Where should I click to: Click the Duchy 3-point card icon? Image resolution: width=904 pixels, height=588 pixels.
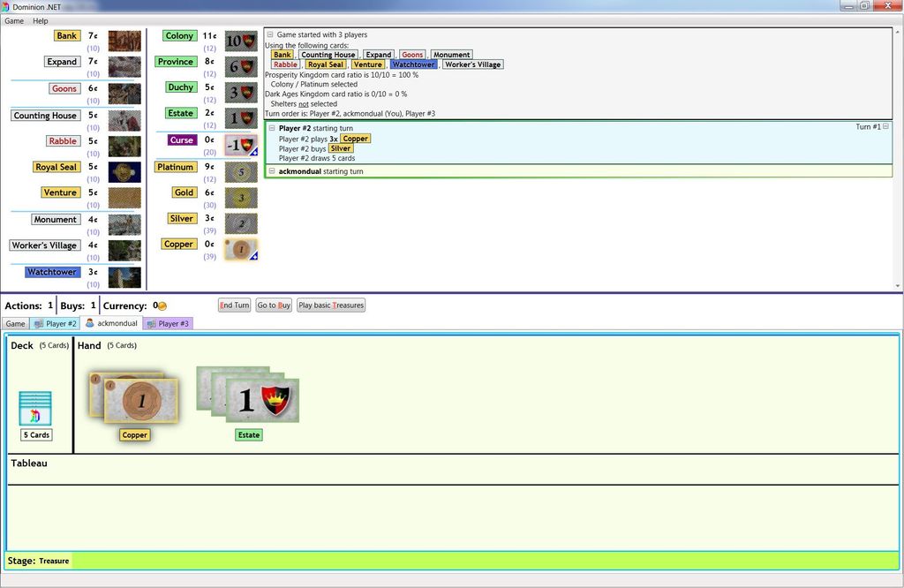(241, 93)
